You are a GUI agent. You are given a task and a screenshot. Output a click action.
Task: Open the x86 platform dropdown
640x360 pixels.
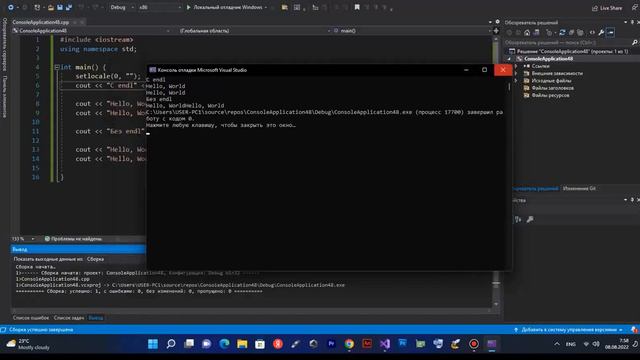[159, 7]
